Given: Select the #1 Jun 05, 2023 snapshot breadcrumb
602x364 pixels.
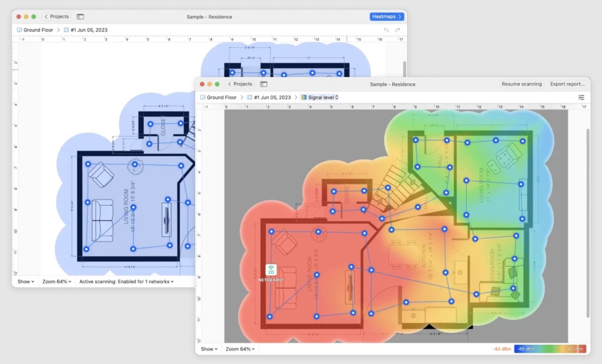Looking at the screenshot, I should coord(271,97).
